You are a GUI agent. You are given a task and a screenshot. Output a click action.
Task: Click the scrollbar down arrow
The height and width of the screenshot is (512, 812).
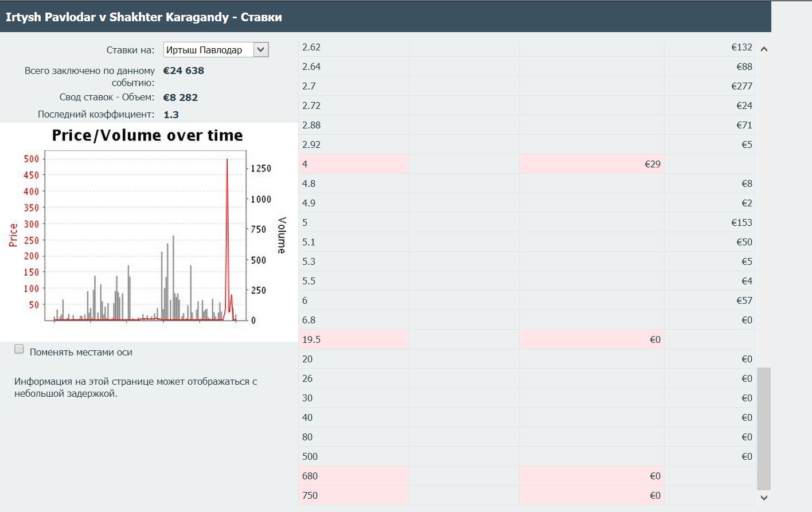tap(764, 498)
